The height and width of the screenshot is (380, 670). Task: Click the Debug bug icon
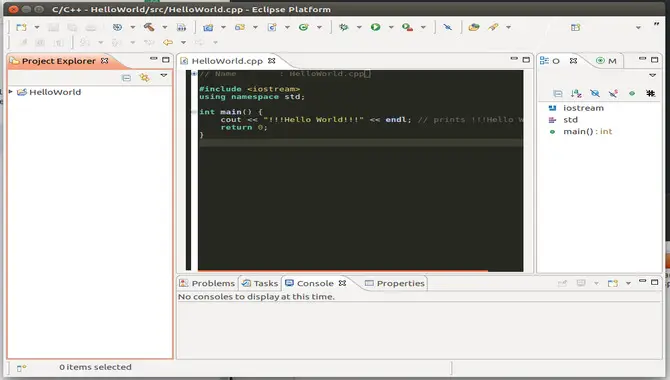coord(344,27)
